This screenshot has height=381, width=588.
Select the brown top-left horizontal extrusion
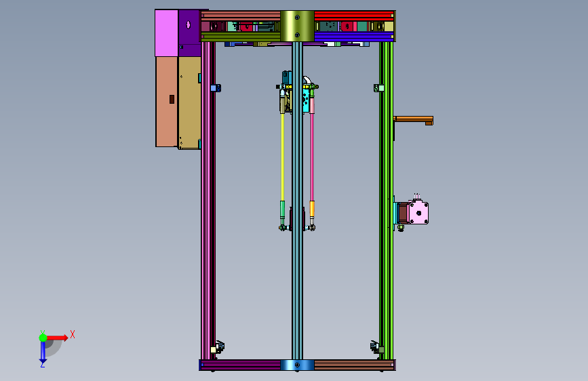click(x=241, y=16)
